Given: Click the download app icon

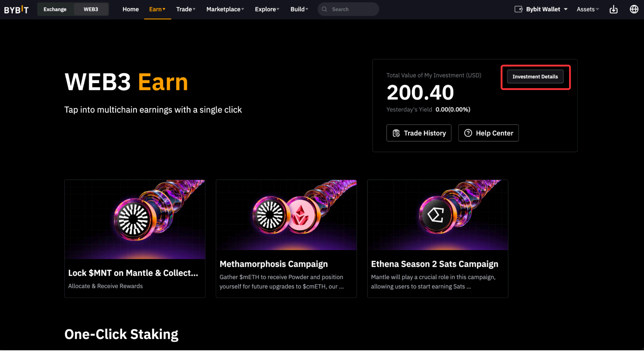Looking at the screenshot, I should pos(613,9).
